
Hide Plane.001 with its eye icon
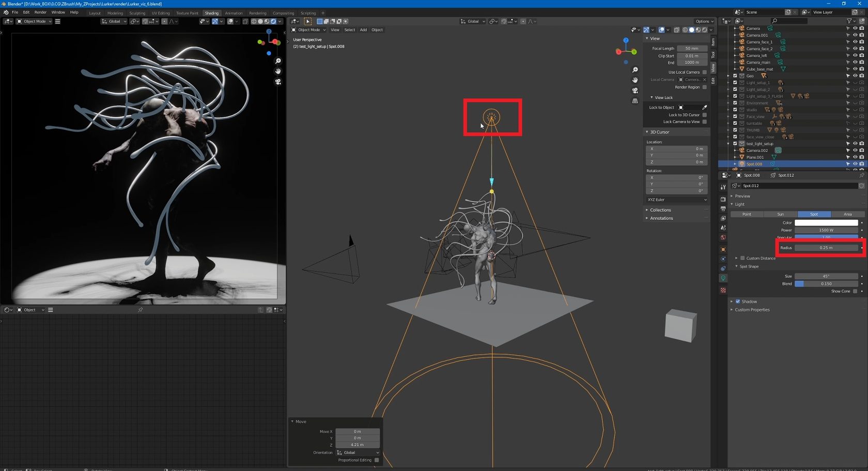855,157
